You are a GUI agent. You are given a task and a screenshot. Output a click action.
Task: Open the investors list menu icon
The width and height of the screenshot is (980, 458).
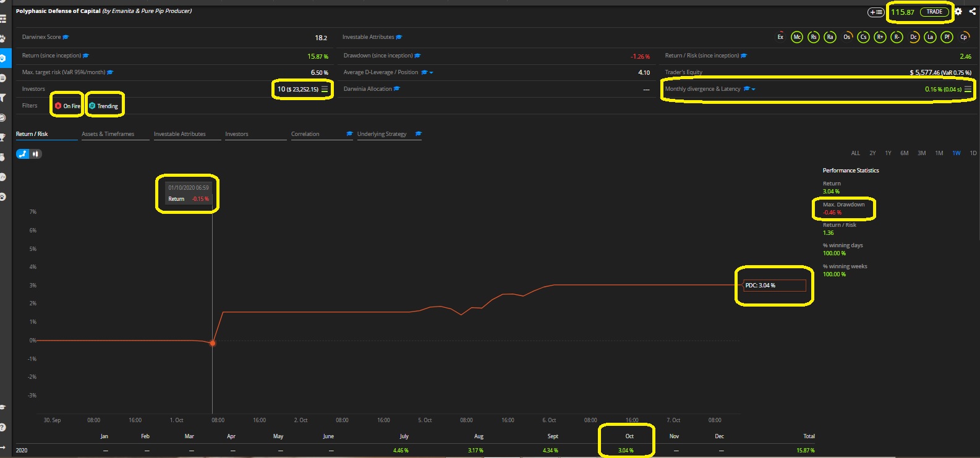coord(325,89)
